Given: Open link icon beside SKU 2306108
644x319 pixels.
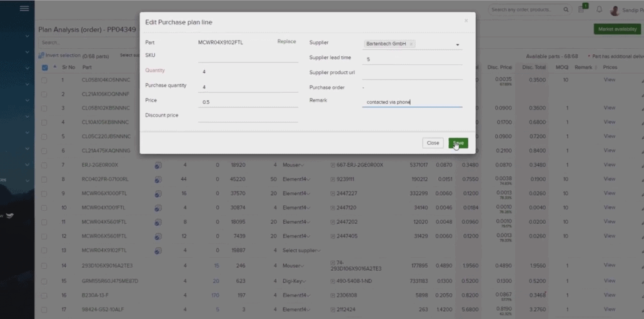Looking at the screenshot, I should click(x=333, y=295).
